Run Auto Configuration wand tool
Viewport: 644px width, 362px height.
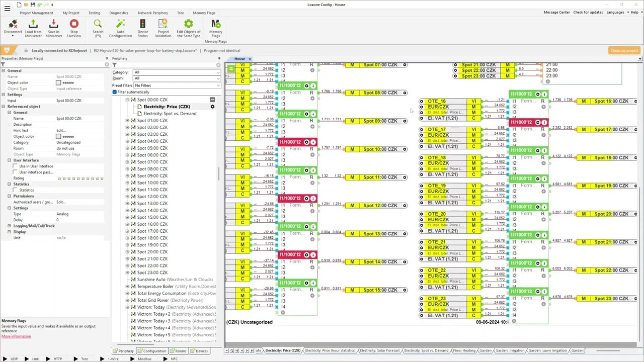(x=120, y=24)
